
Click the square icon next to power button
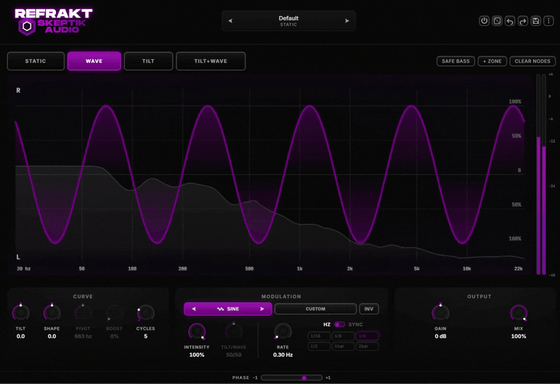tap(497, 21)
